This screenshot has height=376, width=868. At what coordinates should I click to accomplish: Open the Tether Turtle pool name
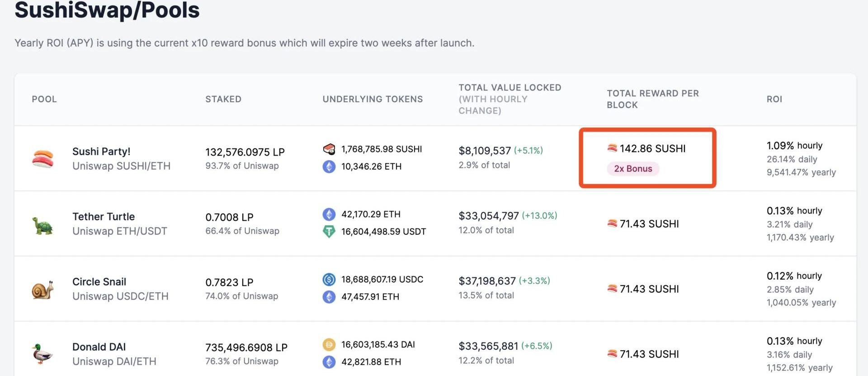[104, 217]
